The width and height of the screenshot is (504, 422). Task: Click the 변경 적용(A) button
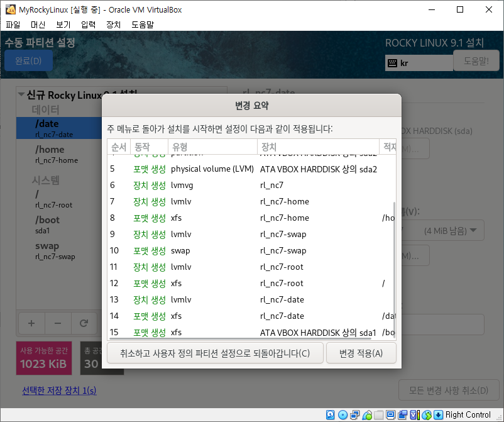tap(361, 353)
